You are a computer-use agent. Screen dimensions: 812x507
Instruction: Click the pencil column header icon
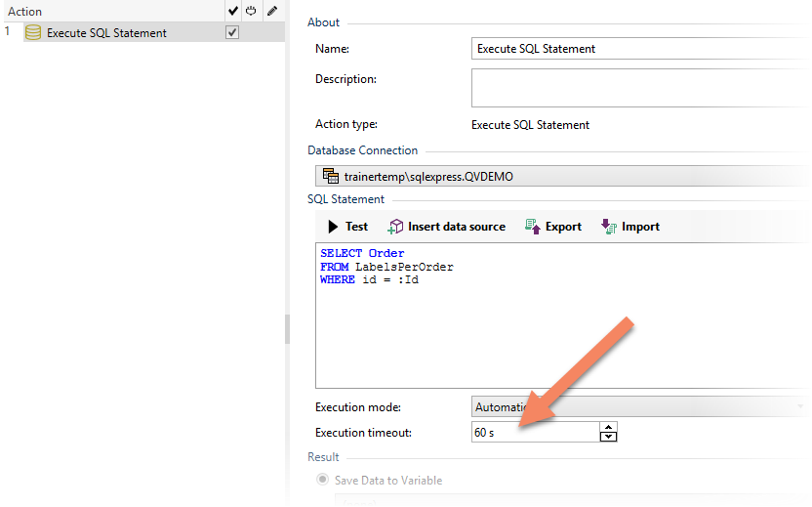[x=271, y=12]
